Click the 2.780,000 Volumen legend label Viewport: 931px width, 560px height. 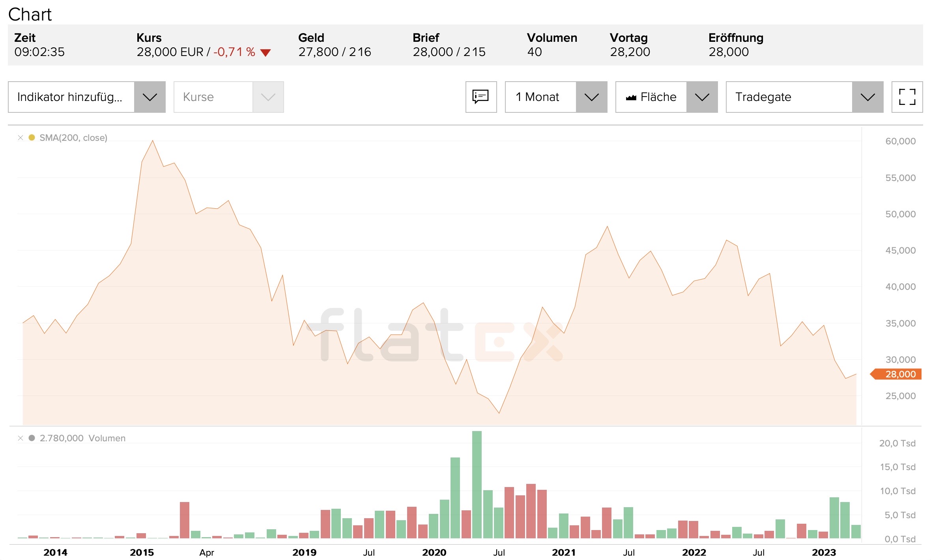pyautogui.click(x=82, y=438)
